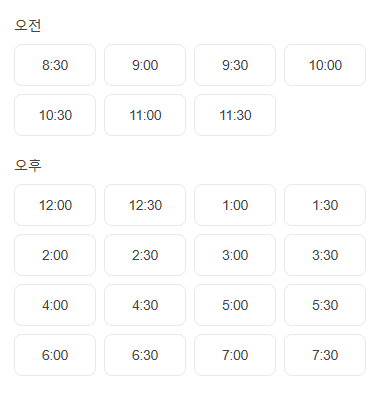This screenshot has height=397, width=376.
Task: Choose the 12:00 afternoon slot
Action: 55,205
